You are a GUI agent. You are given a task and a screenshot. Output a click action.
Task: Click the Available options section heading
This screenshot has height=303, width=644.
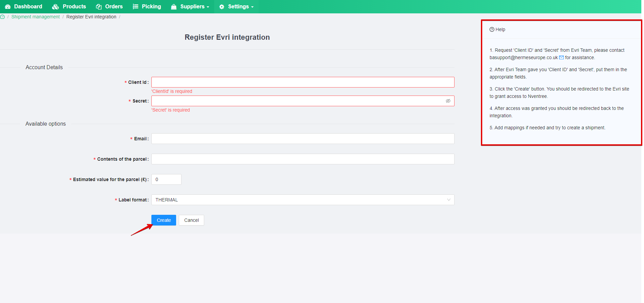click(x=45, y=124)
